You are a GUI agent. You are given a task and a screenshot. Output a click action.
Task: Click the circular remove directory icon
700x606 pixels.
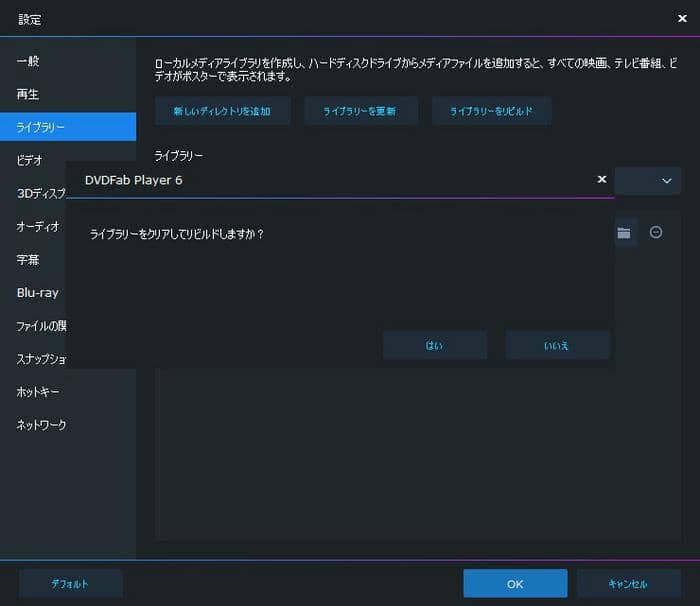click(656, 232)
